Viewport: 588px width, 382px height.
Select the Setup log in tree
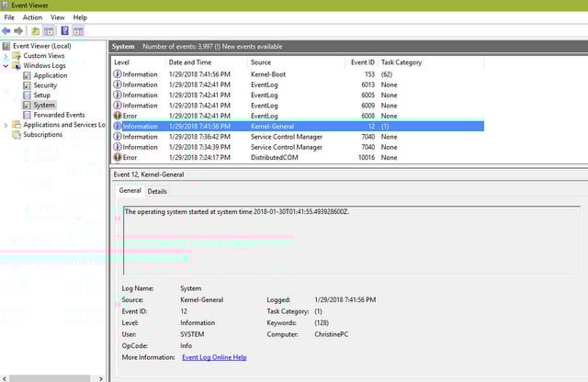41,95
